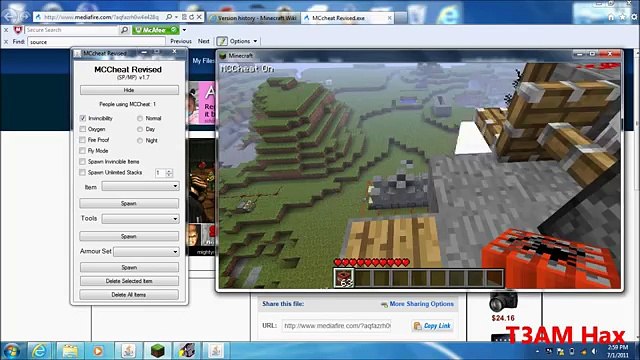Screen dimensions: 640x360
Task: Open the address bar search magnifier
Action: [169, 17]
